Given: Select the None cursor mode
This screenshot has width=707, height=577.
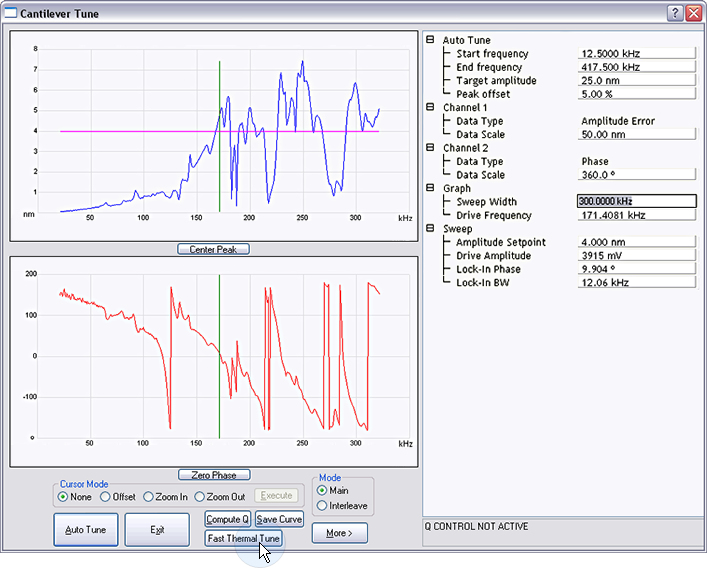Looking at the screenshot, I should click(63, 497).
